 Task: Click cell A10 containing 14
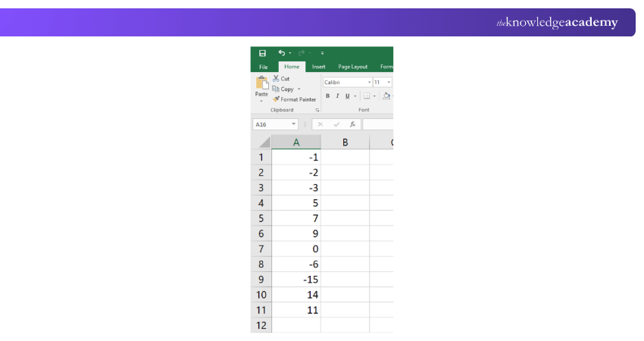coord(296,295)
